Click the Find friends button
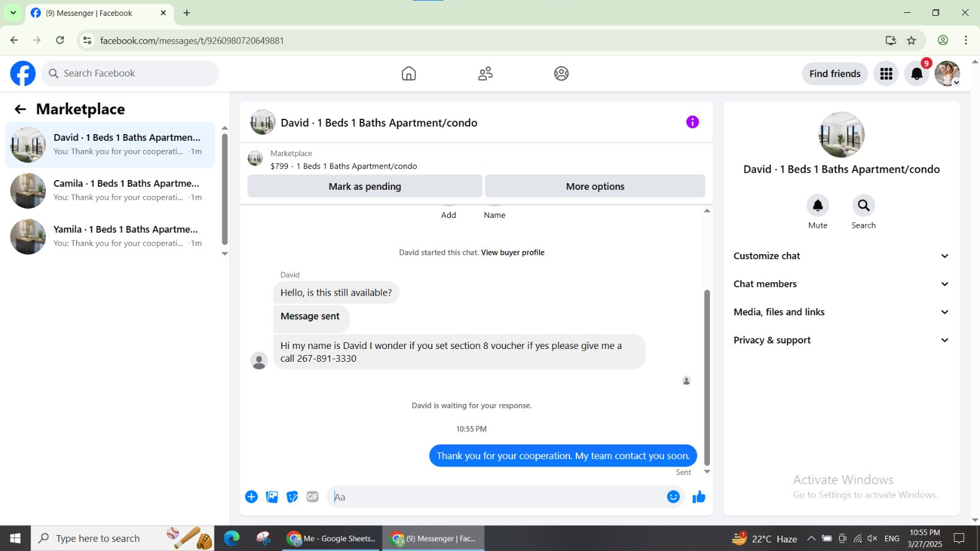The height and width of the screenshot is (551, 980). (835, 73)
